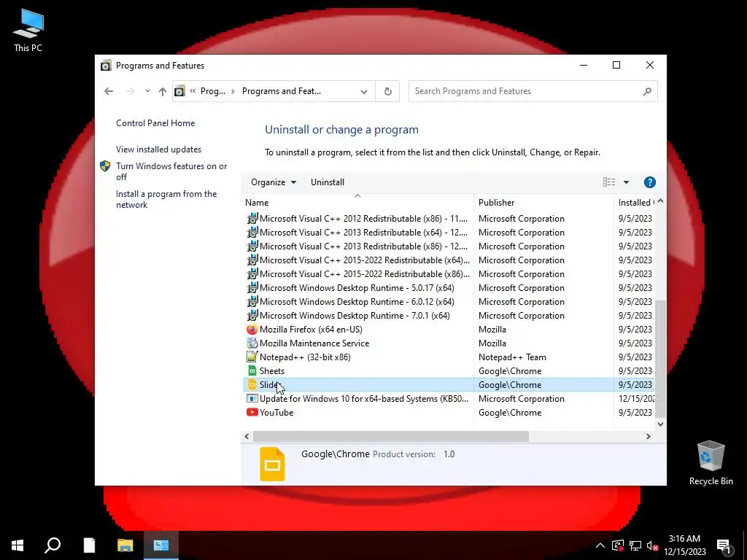Sort by the Installed On column header
Viewport: 747px width, 560px height.
pyautogui.click(x=635, y=203)
